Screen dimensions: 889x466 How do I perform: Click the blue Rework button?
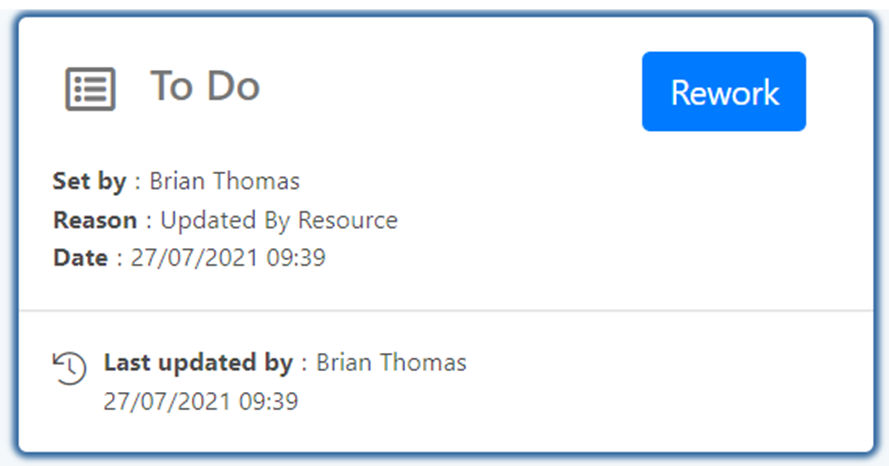(x=724, y=92)
